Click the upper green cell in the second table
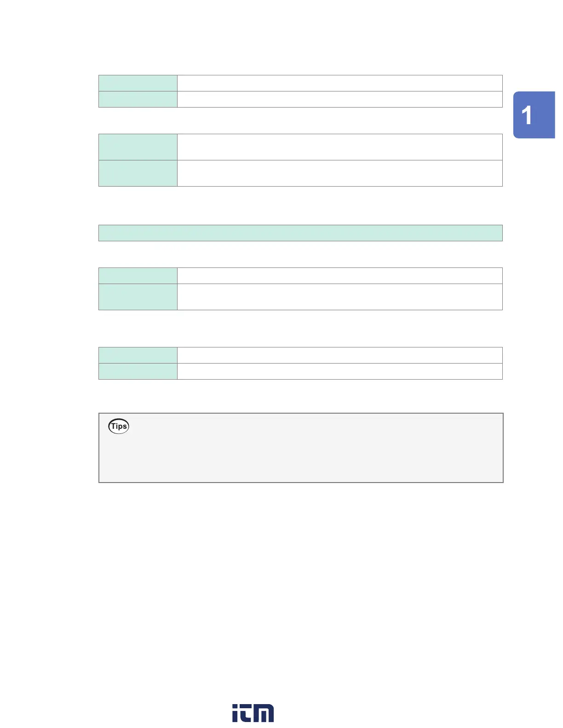This screenshot has height=728, width=563. click(x=138, y=147)
